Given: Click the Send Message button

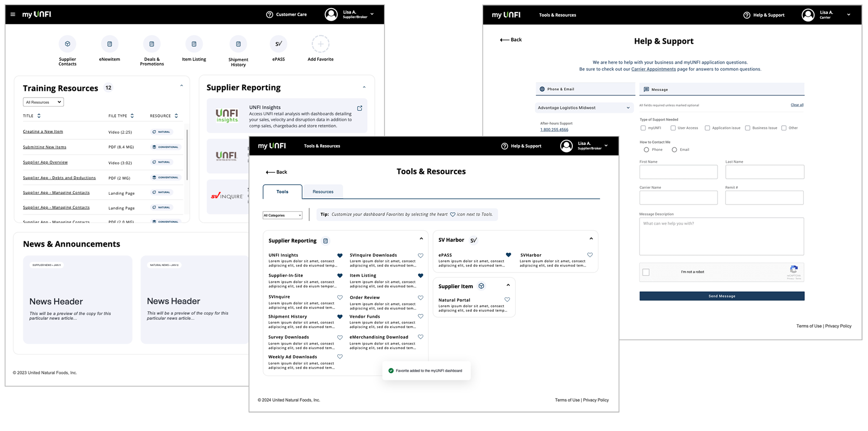Looking at the screenshot, I should (x=722, y=296).
